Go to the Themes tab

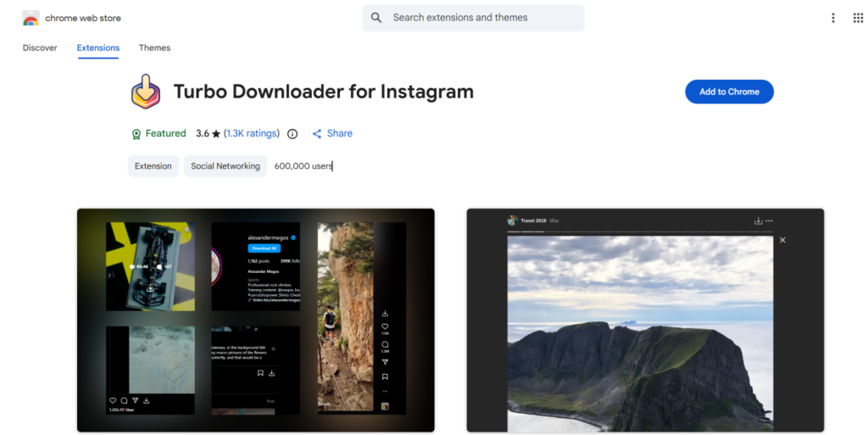click(x=154, y=47)
